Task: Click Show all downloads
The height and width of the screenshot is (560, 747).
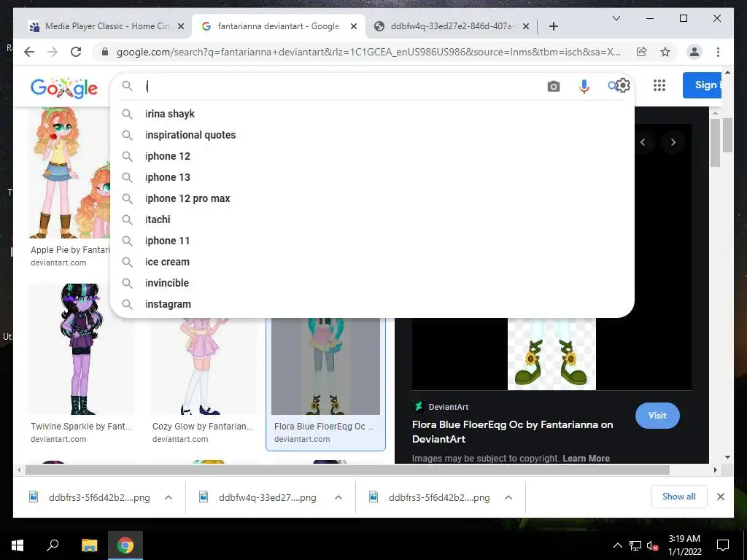Action: point(678,497)
